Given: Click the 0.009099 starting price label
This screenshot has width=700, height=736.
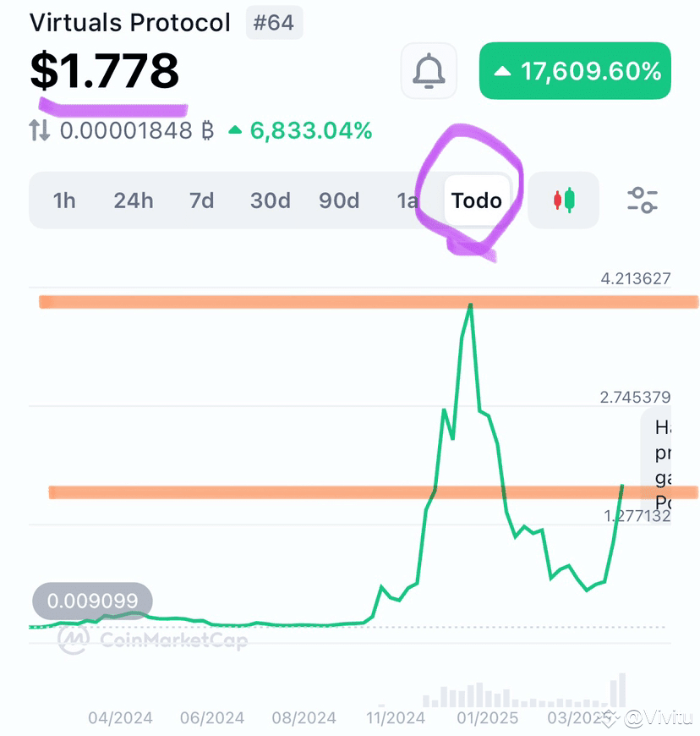Looking at the screenshot, I should (92, 601).
